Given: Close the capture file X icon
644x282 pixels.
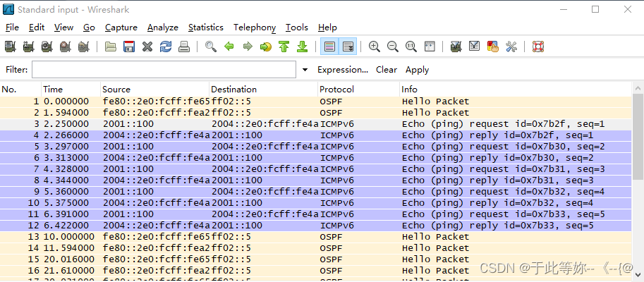Looking at the screenshot, I should pyautogui.click(x=147, y=47).
